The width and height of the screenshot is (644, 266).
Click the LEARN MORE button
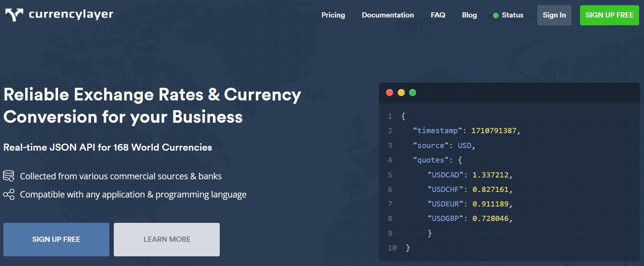167,240
